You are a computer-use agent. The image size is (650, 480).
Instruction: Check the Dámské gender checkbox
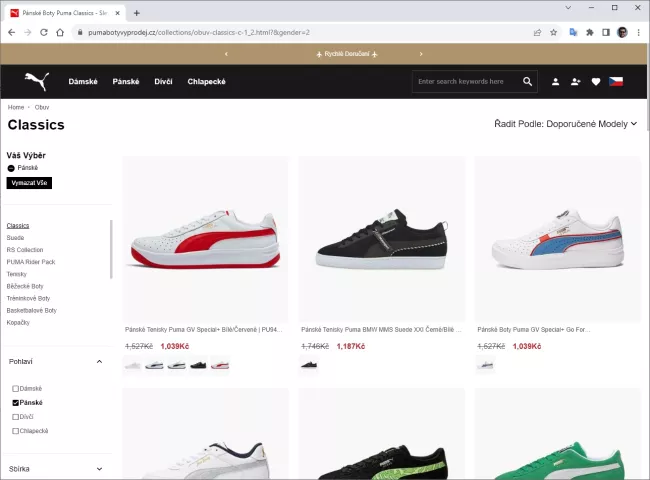coord(16,389)
